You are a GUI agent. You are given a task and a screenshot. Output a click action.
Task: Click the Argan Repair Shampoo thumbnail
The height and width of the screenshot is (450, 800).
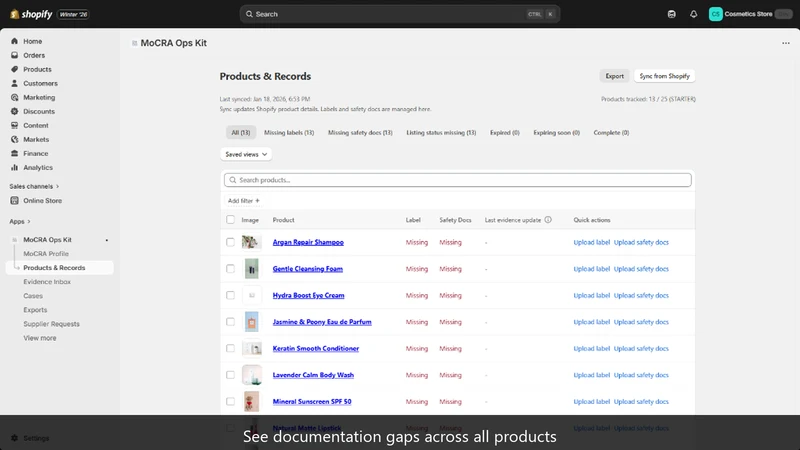(x=251, y=242)
